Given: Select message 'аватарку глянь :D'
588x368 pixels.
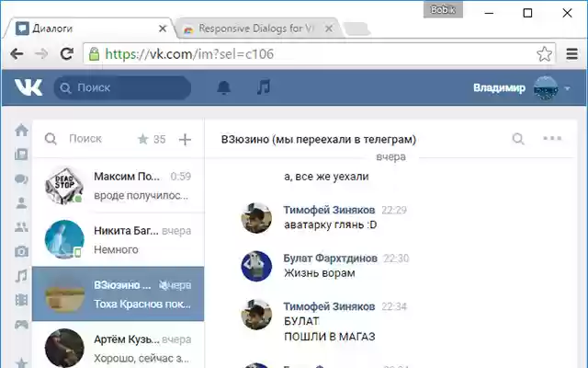Looking at the screenshot, I should click(x=331, y=224).
